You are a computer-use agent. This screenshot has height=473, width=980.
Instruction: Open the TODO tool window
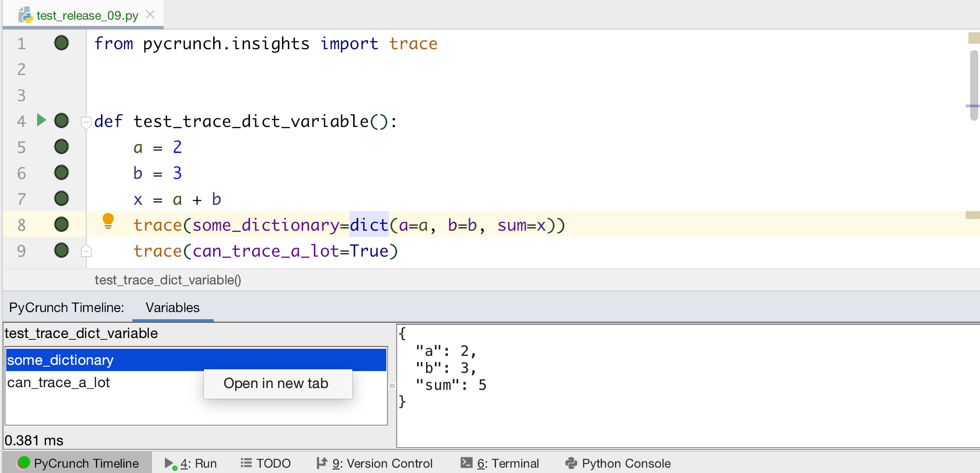tap(266, 463)
